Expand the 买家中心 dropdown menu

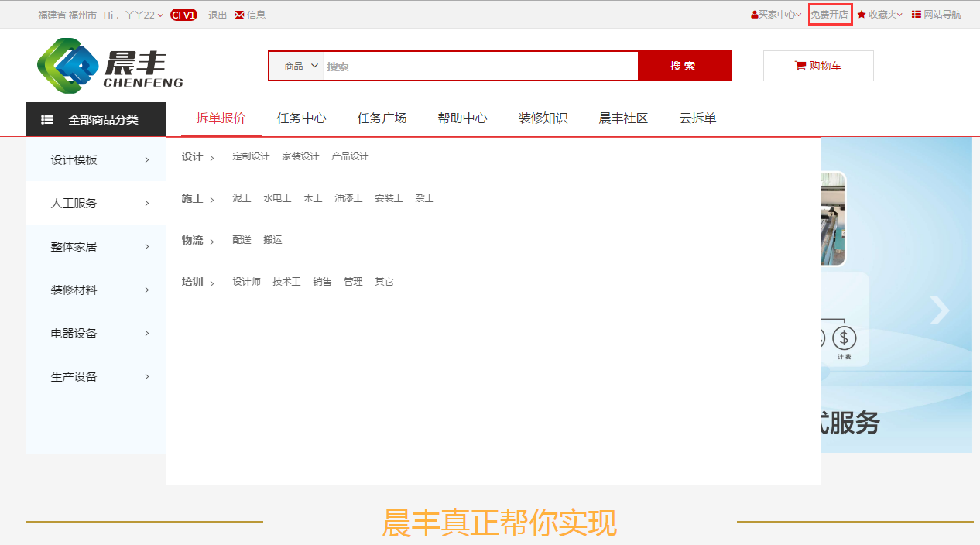776,15
